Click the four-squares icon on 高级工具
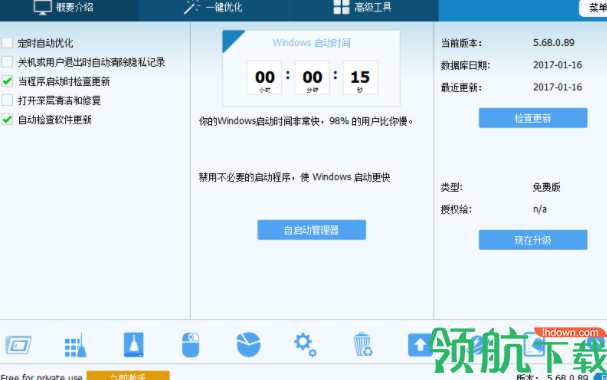Viewport: 607px width, 380px height. pos(341,7)
